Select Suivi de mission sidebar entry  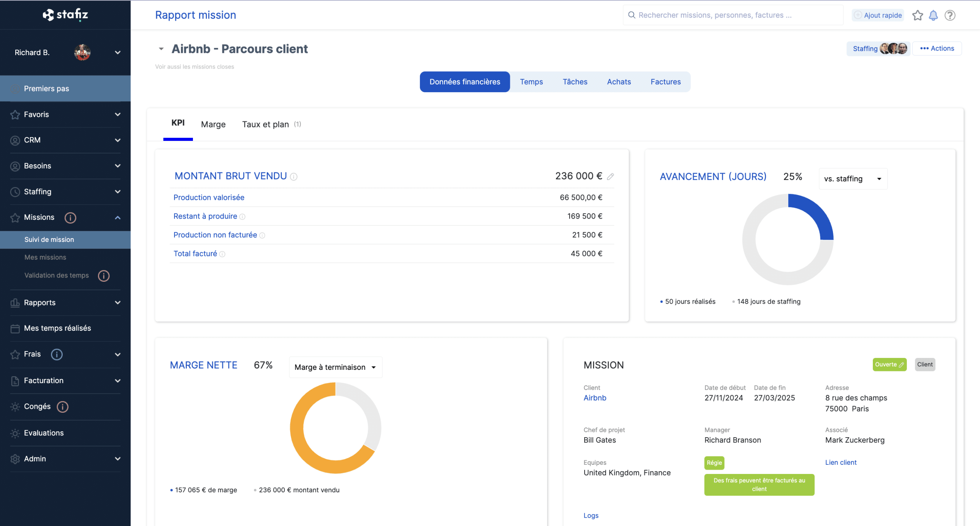65,240
